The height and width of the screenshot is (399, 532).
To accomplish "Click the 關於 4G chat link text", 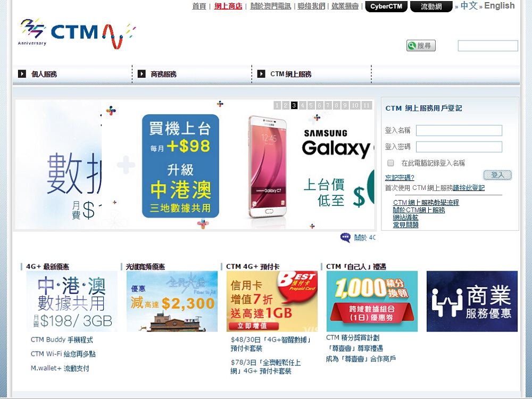I will coord(365,238).
